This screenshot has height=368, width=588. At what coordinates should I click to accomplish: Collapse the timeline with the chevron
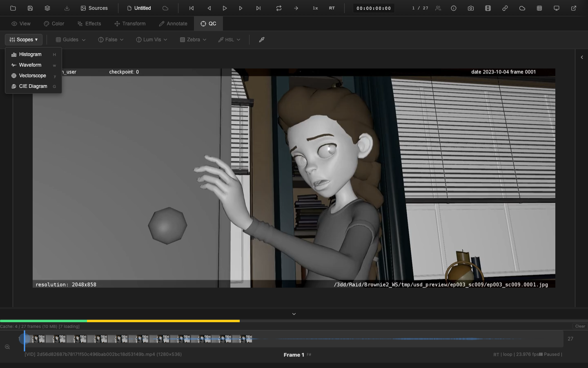pyautogui.click(x=294, y=314)
